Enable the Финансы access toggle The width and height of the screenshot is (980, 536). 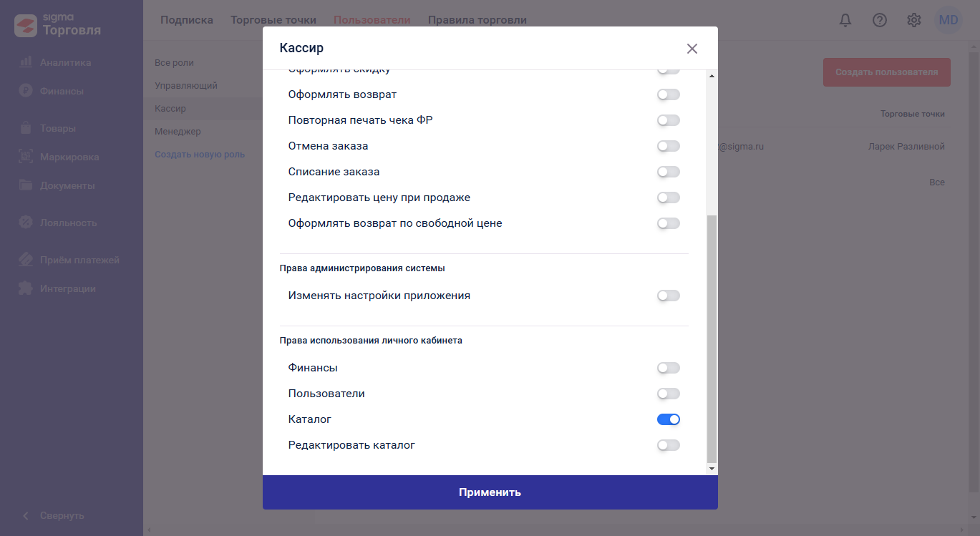point(669,368)
